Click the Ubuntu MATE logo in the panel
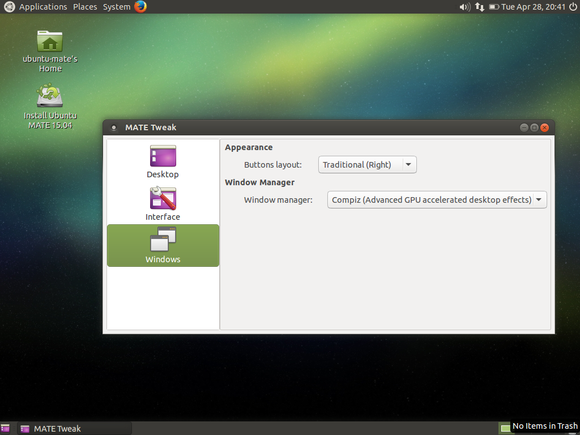Image resolution: width=580 pixels, height=435 pixels. click(x=9, y=7)
